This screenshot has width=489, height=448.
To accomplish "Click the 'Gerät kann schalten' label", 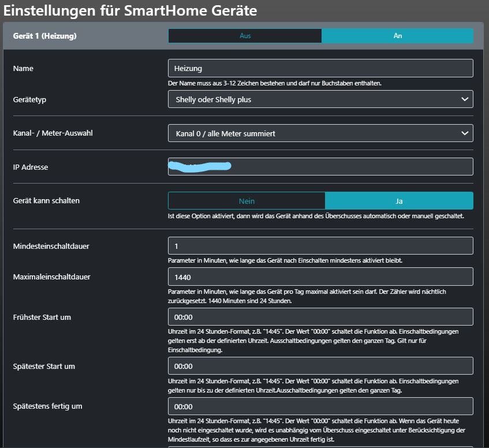I will 46,201.
